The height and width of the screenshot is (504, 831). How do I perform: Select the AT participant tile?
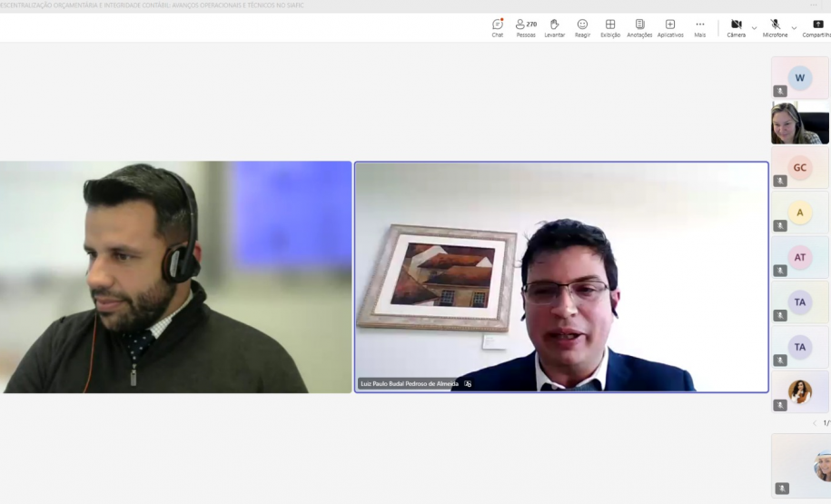point(800,258)
